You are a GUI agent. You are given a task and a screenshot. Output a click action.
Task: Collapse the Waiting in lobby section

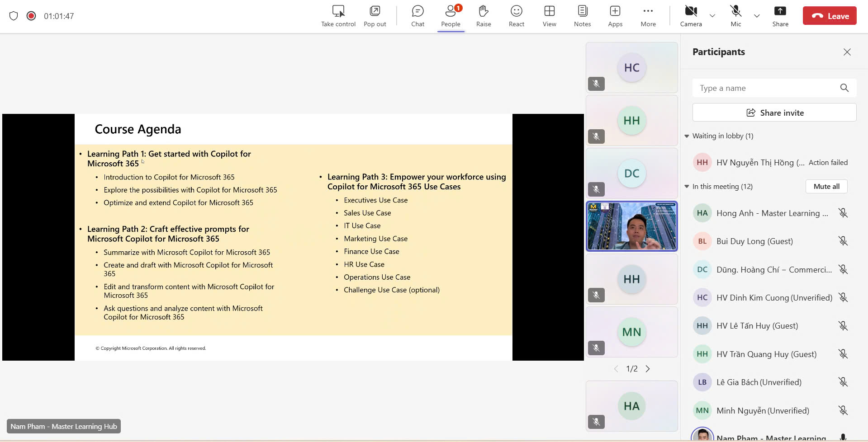[x=687, y=136]
